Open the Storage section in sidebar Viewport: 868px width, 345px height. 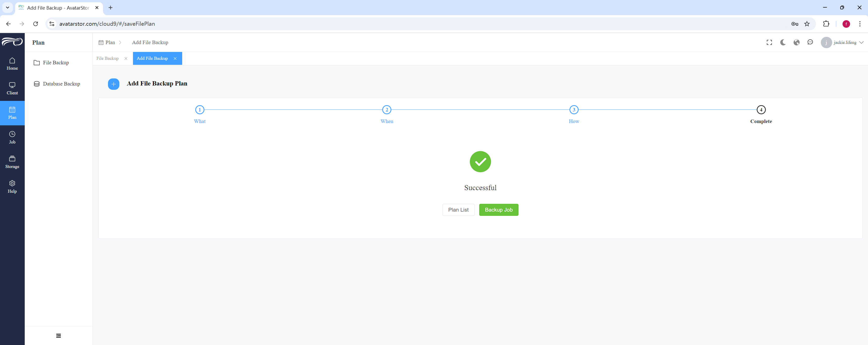pyautogui.click(x=12, y=162)
